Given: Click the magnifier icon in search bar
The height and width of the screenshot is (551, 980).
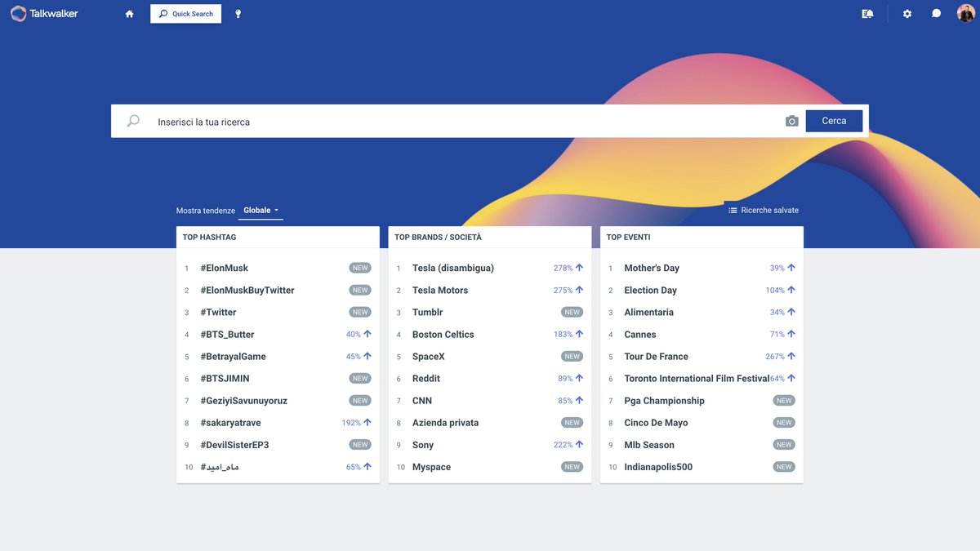Looking at the screenshot, I should [x=133, y=121].
